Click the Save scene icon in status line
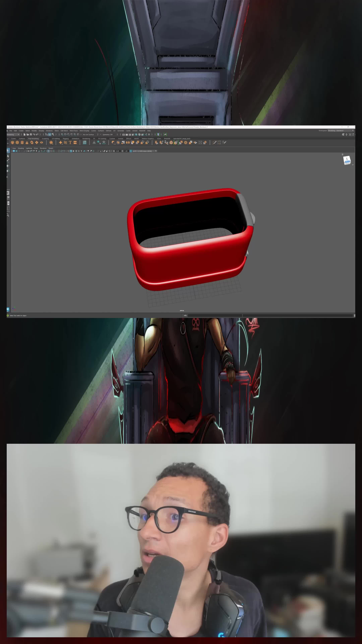362x644 pixels. pos(31,135)
